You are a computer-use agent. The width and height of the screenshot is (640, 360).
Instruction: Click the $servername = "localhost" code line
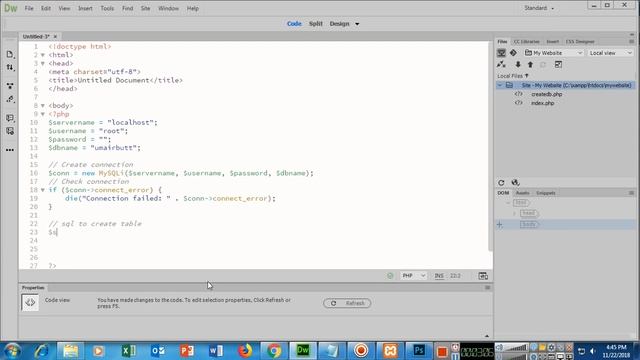click(x=103, y=122)
